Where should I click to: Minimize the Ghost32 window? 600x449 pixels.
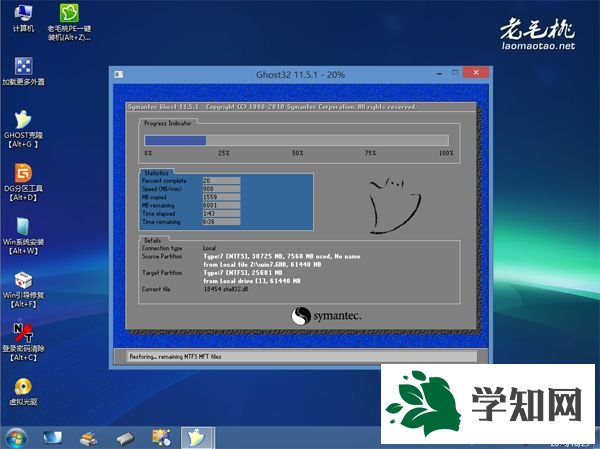coord(439,73)
